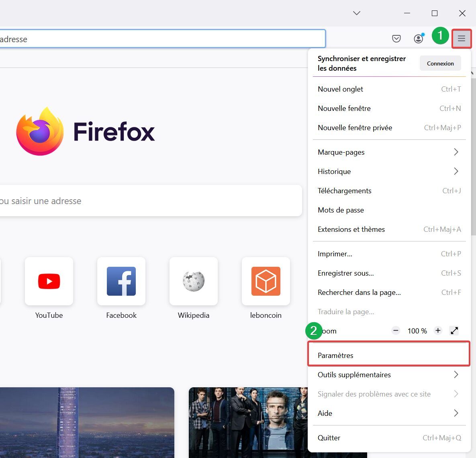Select Nouvel onglet menu entry
Image resolution: width=476 pixels, height=458 pixels.
pos(389,89)
